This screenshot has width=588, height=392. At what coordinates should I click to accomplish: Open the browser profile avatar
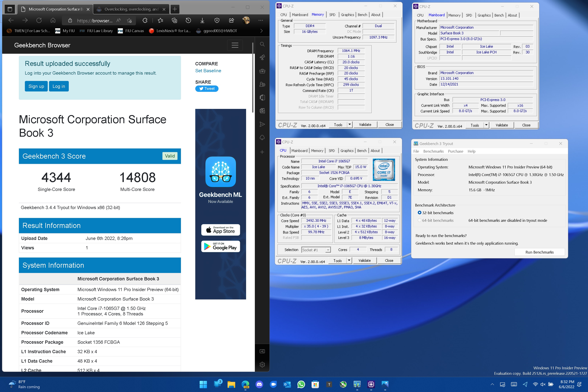pyautogui.click(x=246, y=21)
